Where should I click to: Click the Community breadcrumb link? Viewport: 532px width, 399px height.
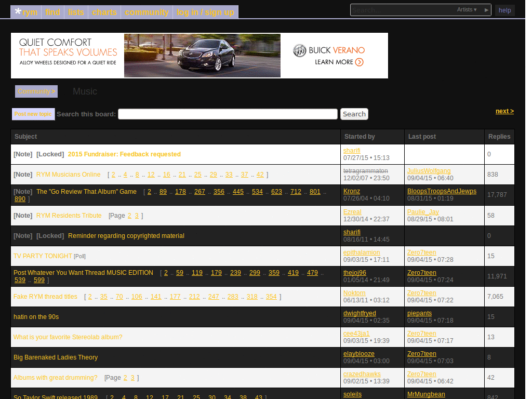pyautogui.click(x=36, y=91)
